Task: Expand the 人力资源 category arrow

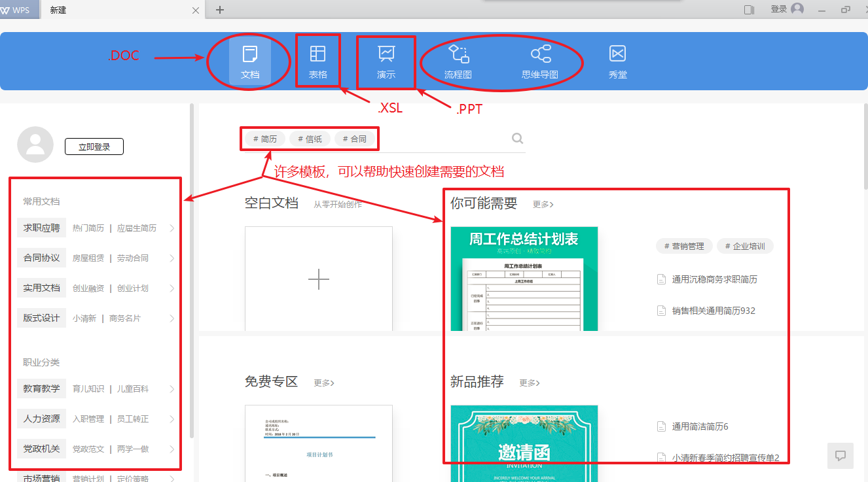Action: [172, 419]
